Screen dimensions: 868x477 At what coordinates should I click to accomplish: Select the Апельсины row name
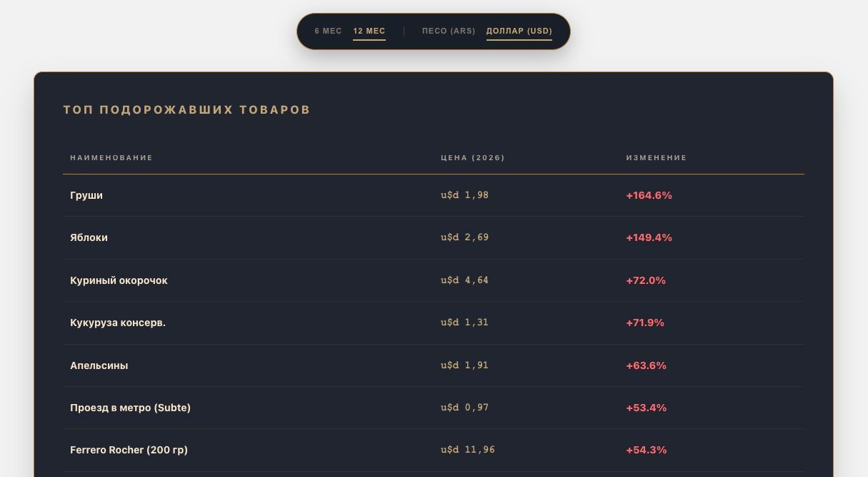[x=99, y=365]
